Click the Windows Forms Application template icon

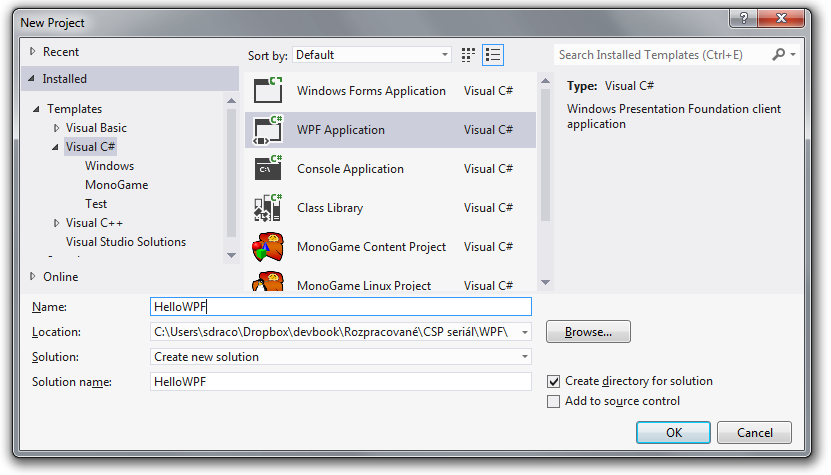coord(268,90)
